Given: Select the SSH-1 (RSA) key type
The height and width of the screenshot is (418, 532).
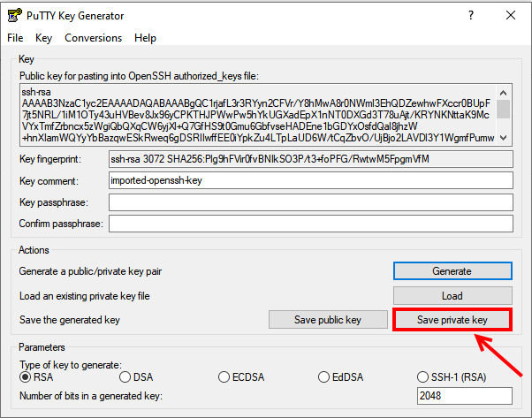Looking at the screenshot, I should pyautogui.click(x=427, y=377).
